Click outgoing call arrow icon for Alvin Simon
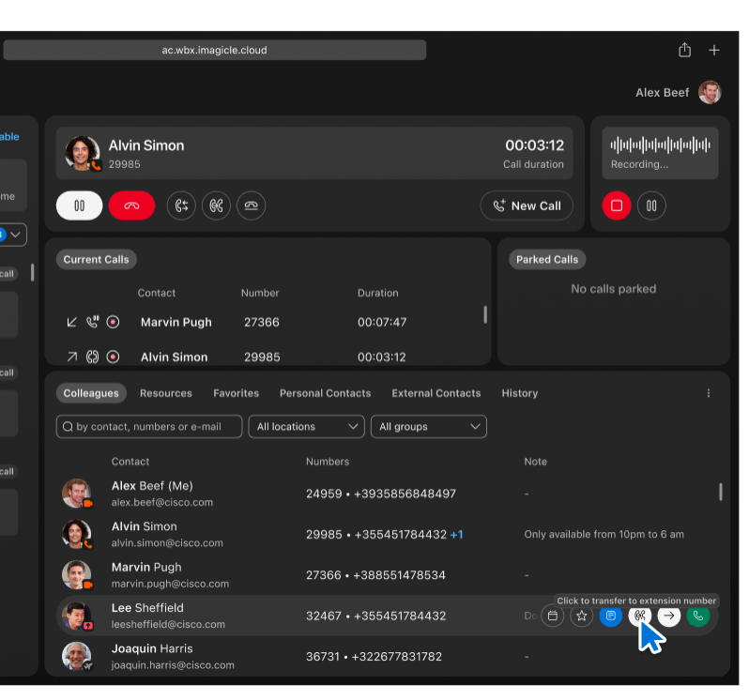Image resolution: width=749 pixels, height=700 pixels. 71,357
